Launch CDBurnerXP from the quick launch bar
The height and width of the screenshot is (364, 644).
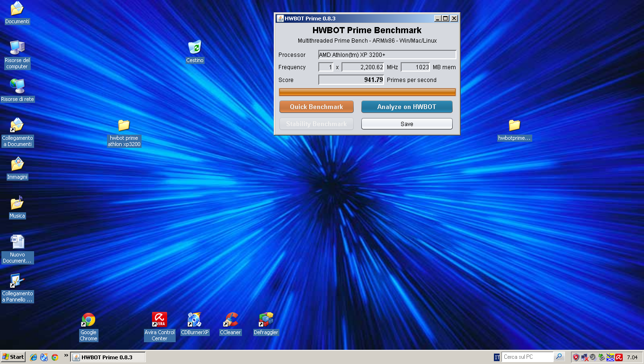point(44,357)
